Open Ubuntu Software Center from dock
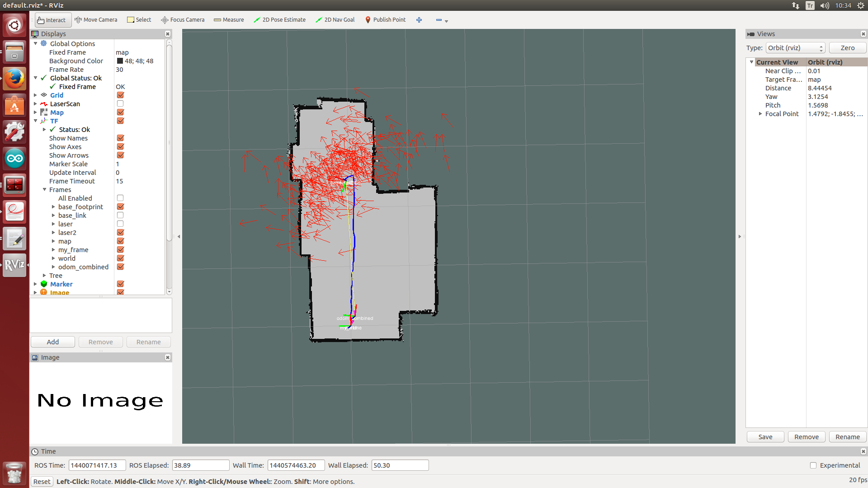868x488 pixels. pos(14,105)
